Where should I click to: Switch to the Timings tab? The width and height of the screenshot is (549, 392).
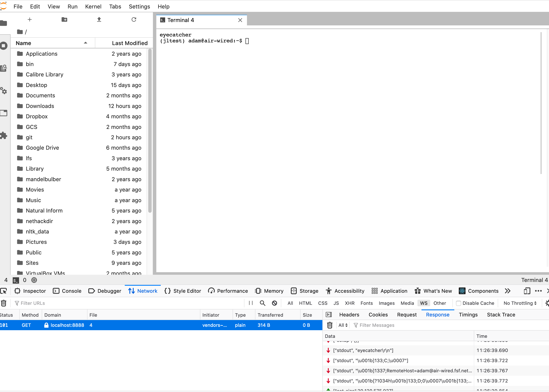coord(468,315)
